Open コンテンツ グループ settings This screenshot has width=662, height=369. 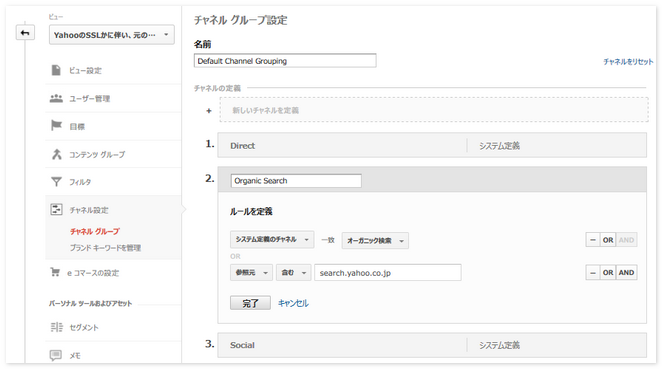coord(97,155)
